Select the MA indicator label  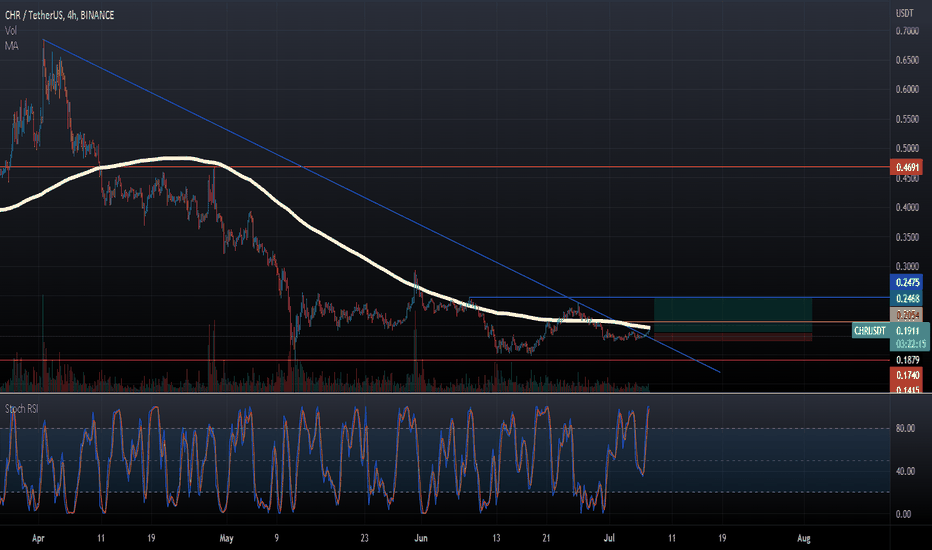pyautogui.click(x=11, y=46)
